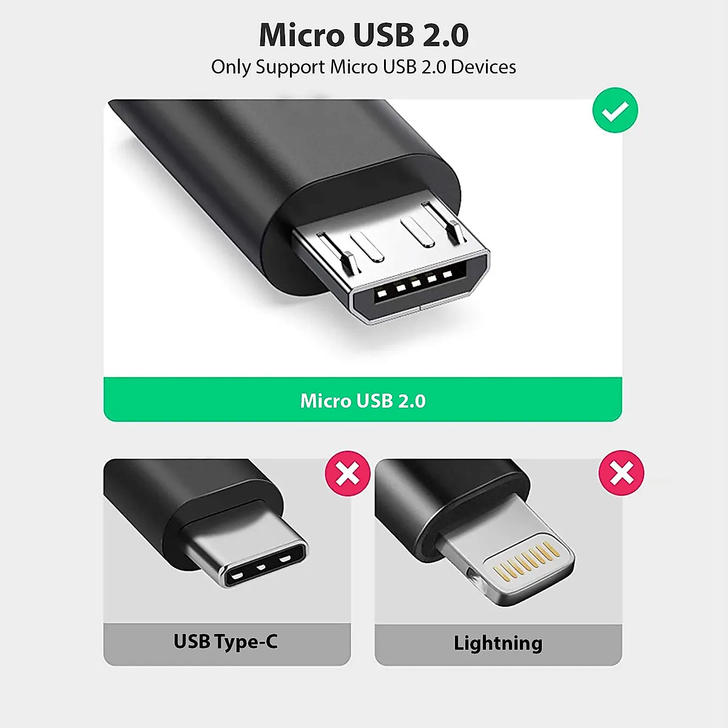This screenshot has height=728, width=728.
Task: Click the Micro USB 2.0 main heading
Action: [363, 35]
